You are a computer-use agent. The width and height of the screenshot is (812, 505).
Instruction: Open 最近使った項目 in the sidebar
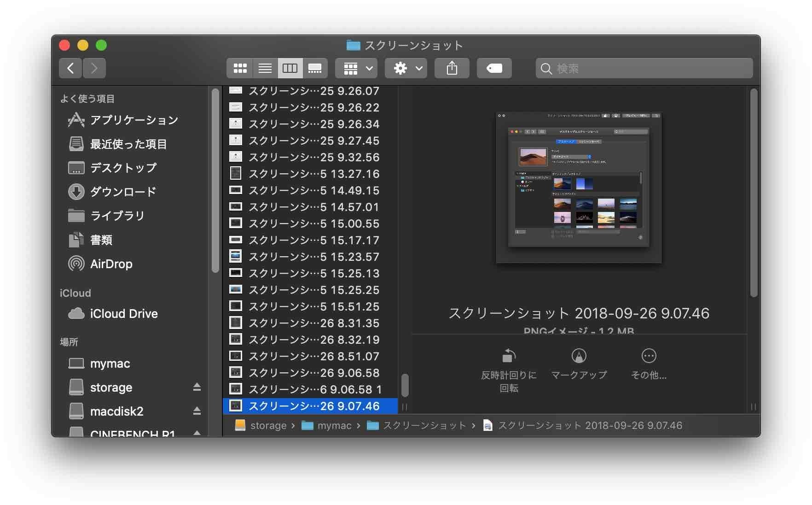pyautogui.click(x=117, y=144)
